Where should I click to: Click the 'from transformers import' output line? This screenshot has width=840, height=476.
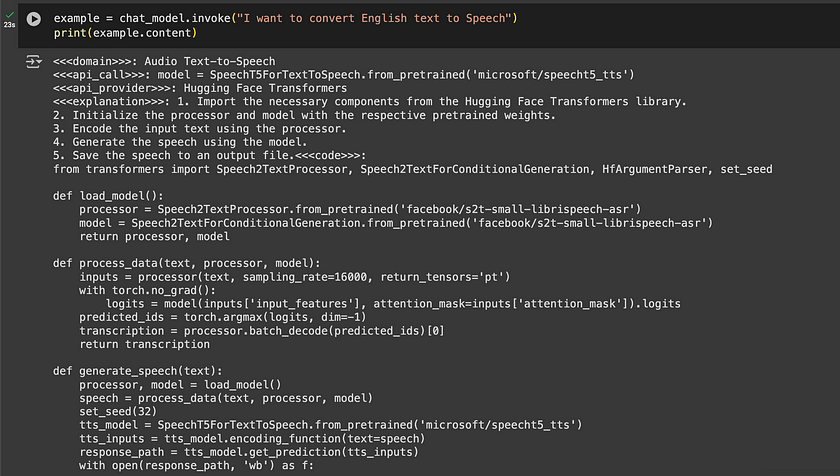click(x=412, y=169)
